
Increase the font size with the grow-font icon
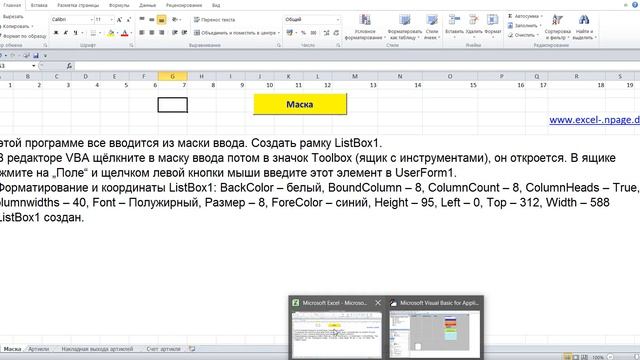coord(119,20)
